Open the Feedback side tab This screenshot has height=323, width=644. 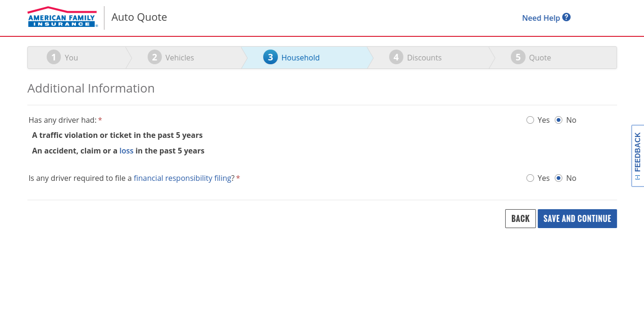(637, 152)
